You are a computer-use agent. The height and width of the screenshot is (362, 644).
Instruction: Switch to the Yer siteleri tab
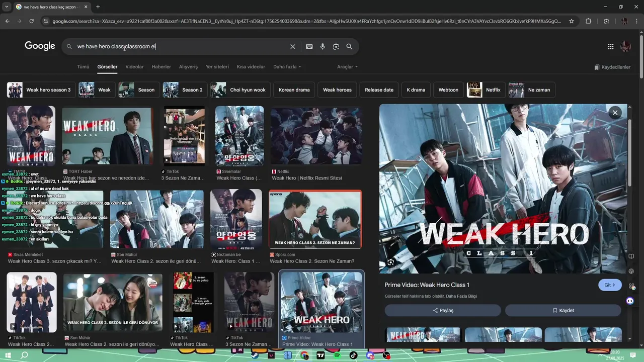(x=217, y=67)
